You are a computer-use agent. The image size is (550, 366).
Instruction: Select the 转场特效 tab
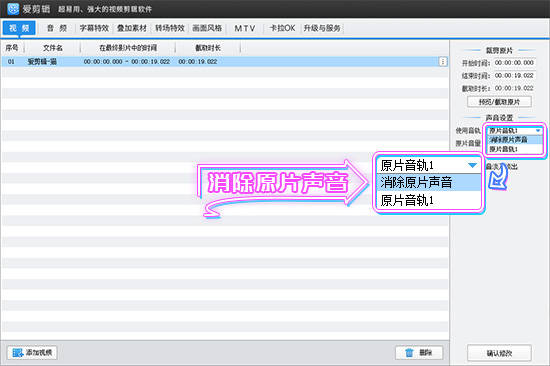[170, 28]
